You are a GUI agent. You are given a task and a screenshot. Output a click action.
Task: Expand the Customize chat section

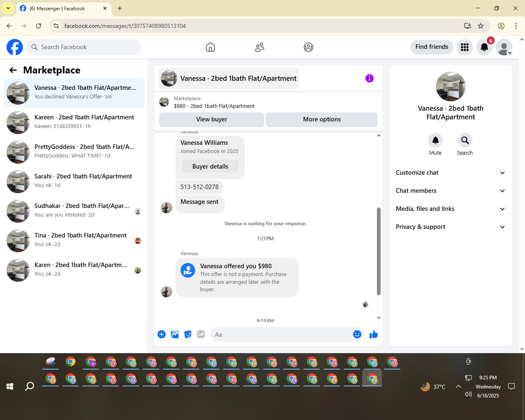(x=451, y=173)
